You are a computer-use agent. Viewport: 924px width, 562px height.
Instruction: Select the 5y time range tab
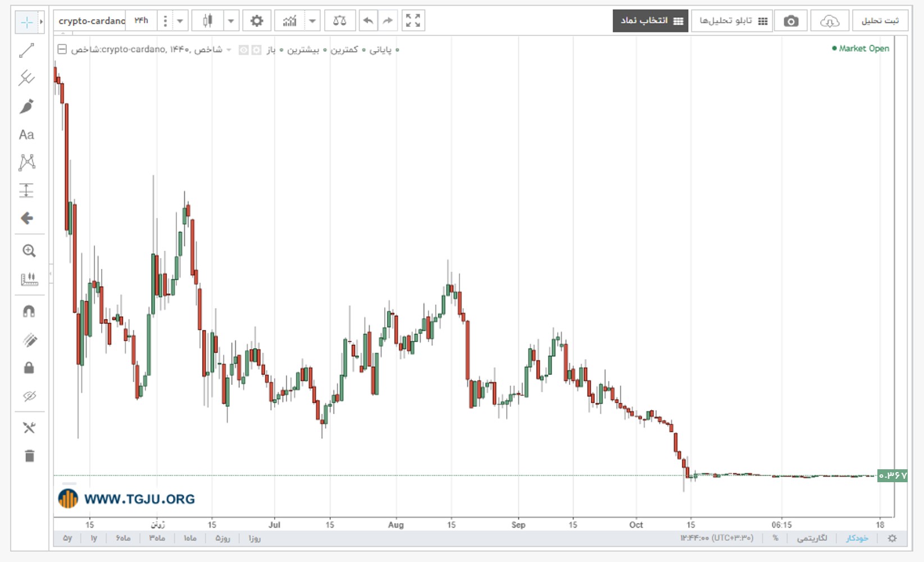click(67, 538)
